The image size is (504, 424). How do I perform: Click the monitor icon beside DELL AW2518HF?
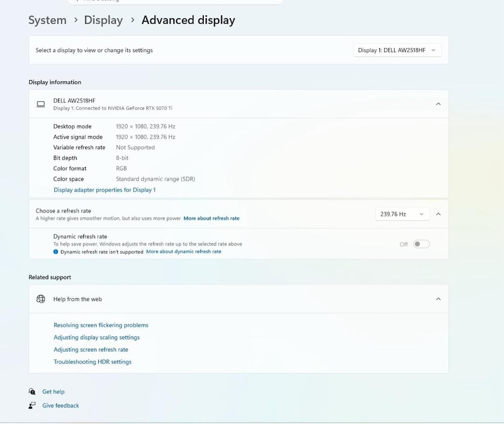tap(41, 104)
